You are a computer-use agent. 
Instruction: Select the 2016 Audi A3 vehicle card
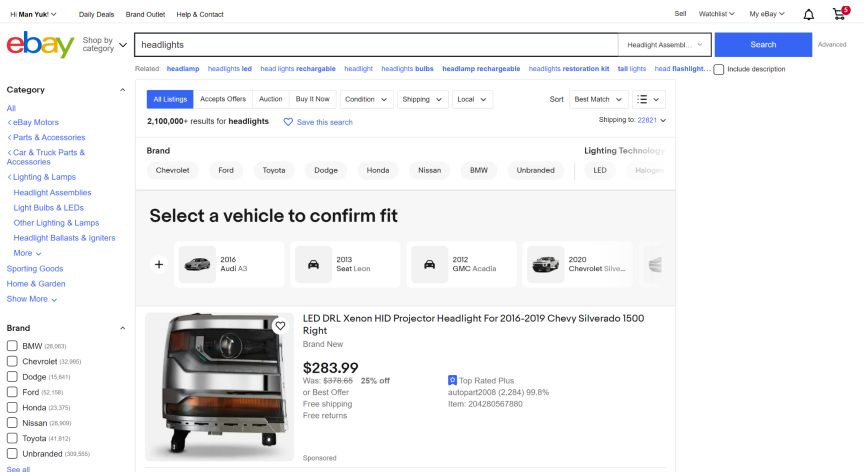point(229,264)
